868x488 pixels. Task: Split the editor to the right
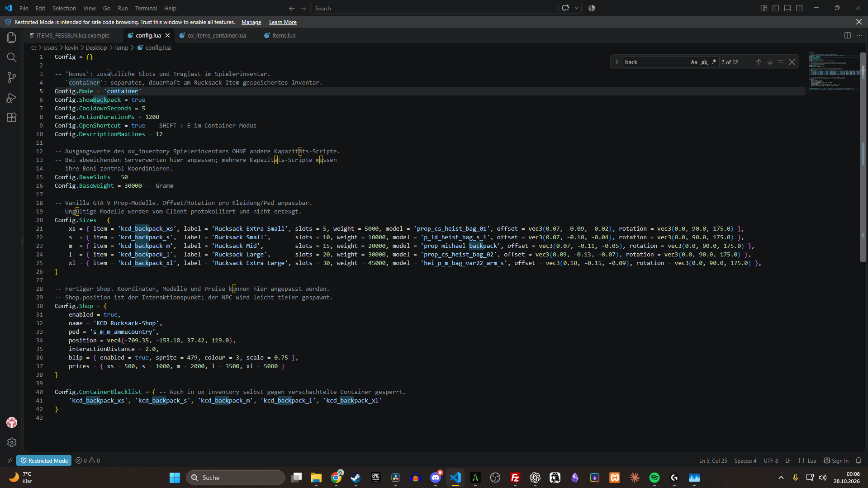tap(848, 35)
